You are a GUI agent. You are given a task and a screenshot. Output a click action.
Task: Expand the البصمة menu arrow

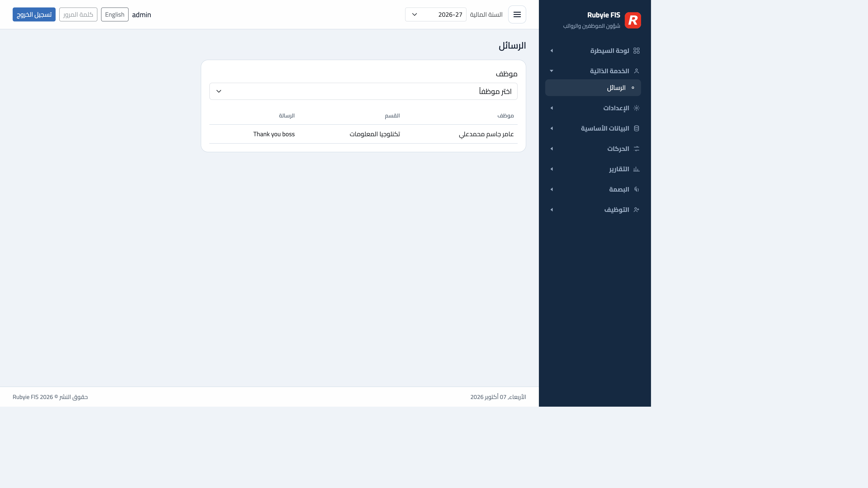[552, 189]
